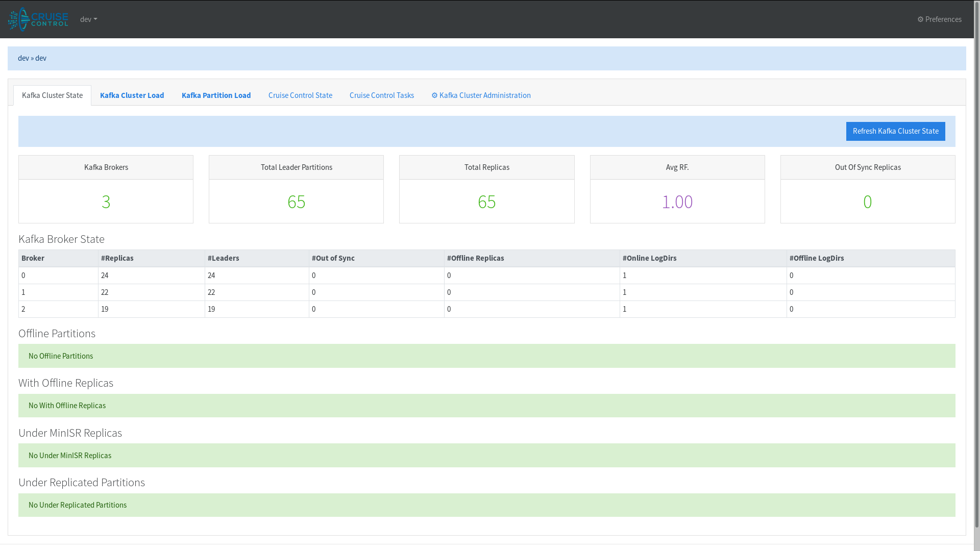
Task: Select the Kafka Cluster State tab
Action: tap(52, 95)
